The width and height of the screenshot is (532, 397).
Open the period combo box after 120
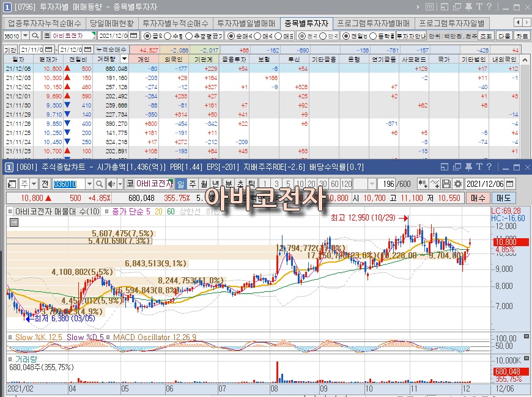click(372, 184)
